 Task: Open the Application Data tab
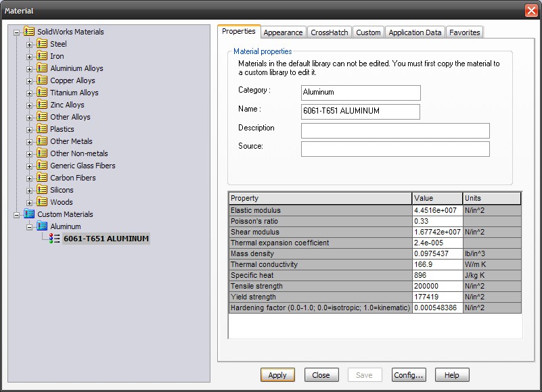[x=415, y=32]
